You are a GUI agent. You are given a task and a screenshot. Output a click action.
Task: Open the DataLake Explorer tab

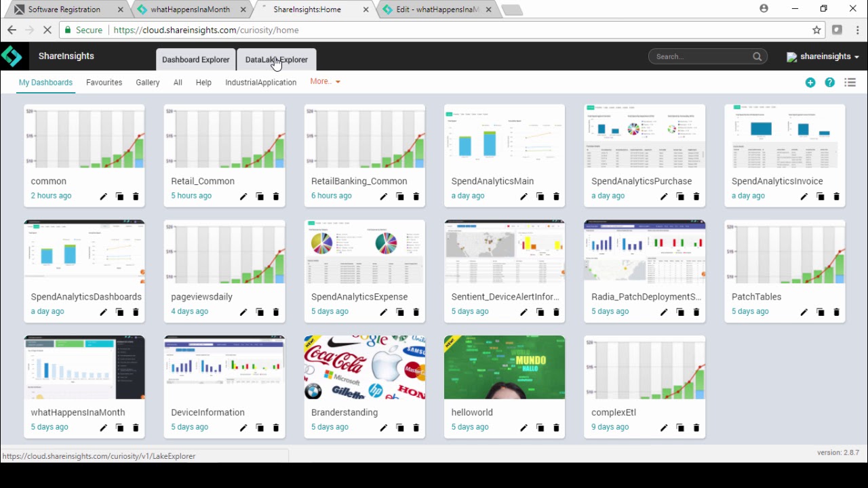click(x=276, y=60)
